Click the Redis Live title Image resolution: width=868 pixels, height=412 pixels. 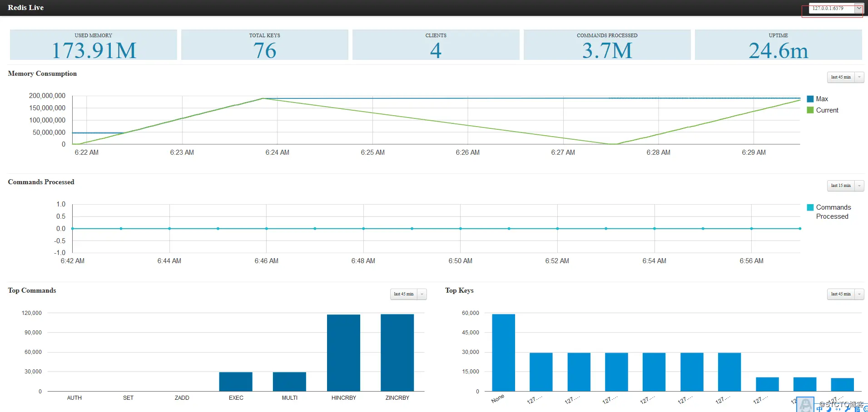click(x=26, y=8)
